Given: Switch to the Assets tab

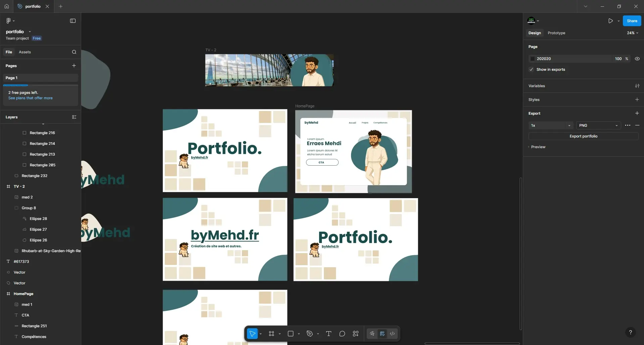Looking at the screenshot, I should pos(25,52).
